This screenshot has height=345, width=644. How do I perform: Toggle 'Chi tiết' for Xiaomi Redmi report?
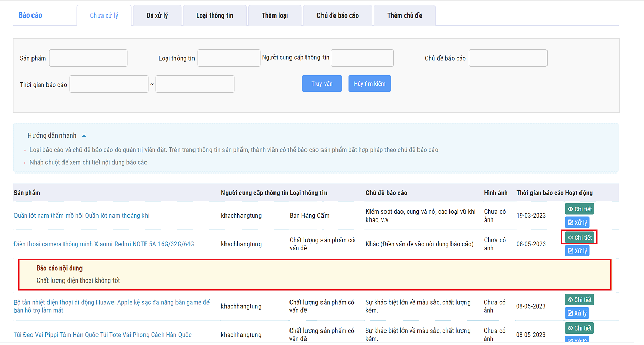click(579, 238)
